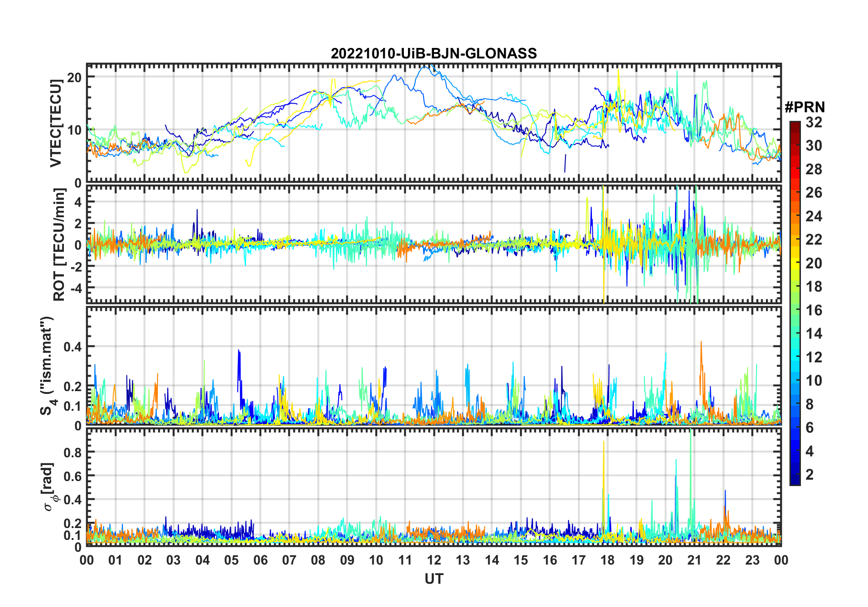Click the S4 axis tick label 0.4

tap(73, 347)
